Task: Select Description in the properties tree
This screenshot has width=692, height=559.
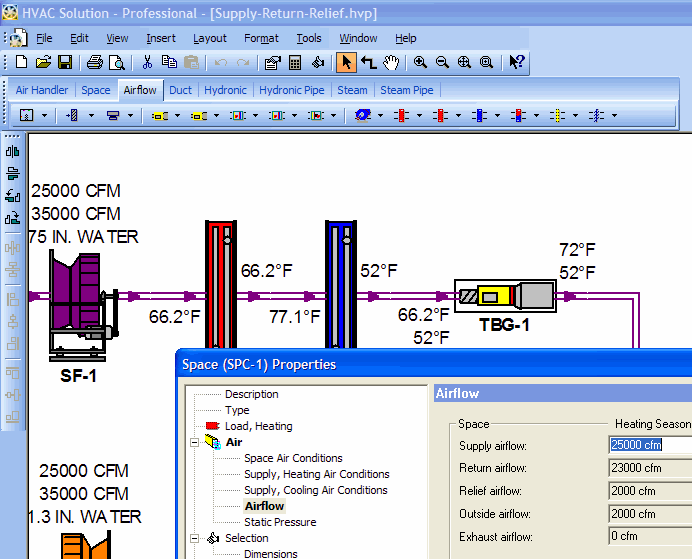Action: pyautogui.click(x=252, y=394)
